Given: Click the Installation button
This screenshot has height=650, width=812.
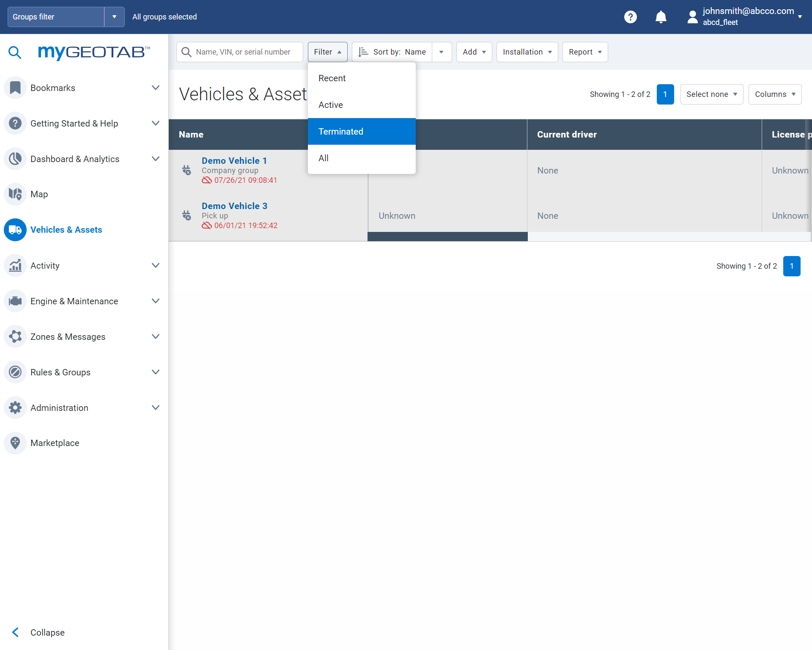Looking at the screenshot, I should [527, 52].
